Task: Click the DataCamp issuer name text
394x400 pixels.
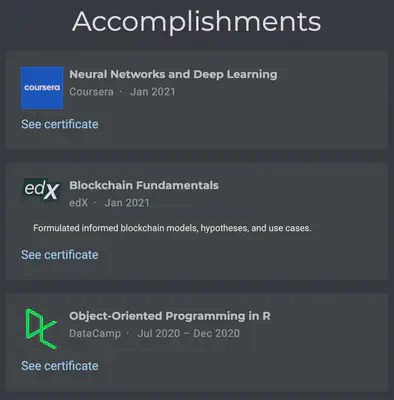Action: click(x=95, y=333)
